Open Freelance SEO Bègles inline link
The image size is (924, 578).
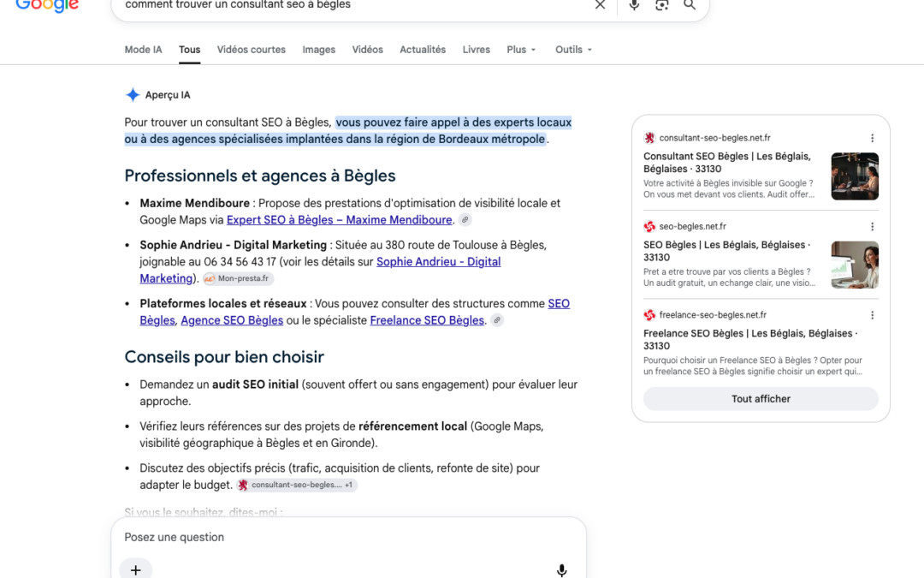point(427,320)
